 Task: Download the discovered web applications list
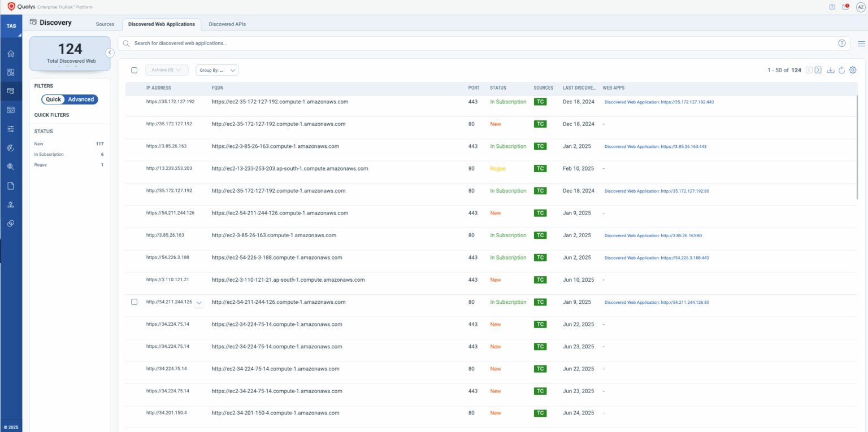830,70
